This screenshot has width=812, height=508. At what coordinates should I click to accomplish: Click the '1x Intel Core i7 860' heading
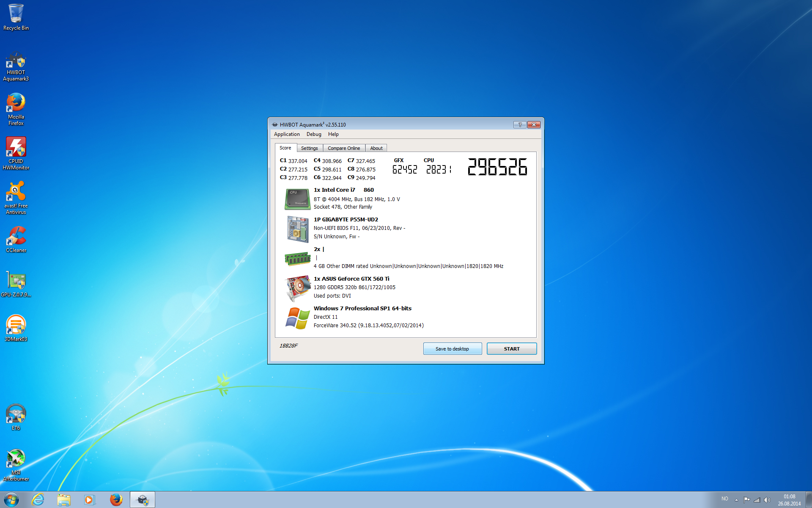(343, 190)
